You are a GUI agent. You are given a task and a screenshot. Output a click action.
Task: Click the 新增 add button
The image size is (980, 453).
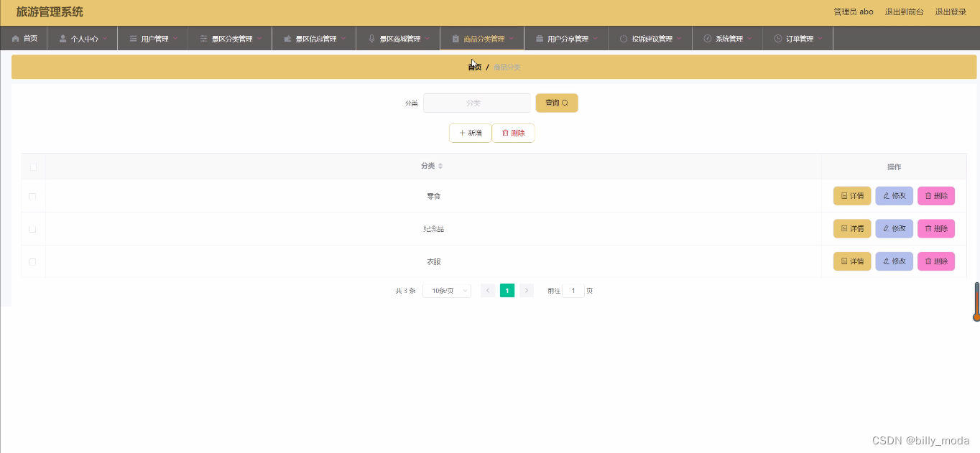[471, 133]
